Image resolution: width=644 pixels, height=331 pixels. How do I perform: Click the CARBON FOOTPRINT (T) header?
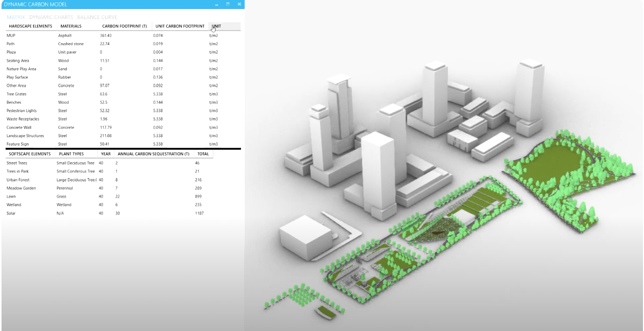(x=125, y=26)
